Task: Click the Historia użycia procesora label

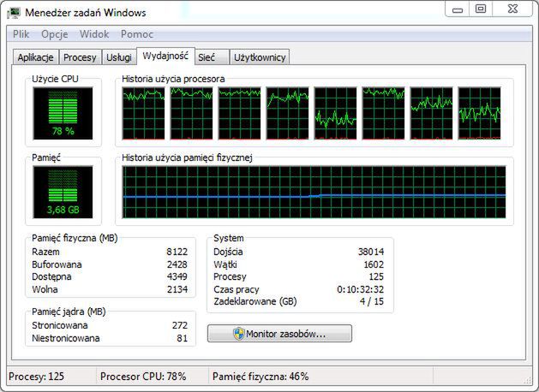Action: coord(173,79)
